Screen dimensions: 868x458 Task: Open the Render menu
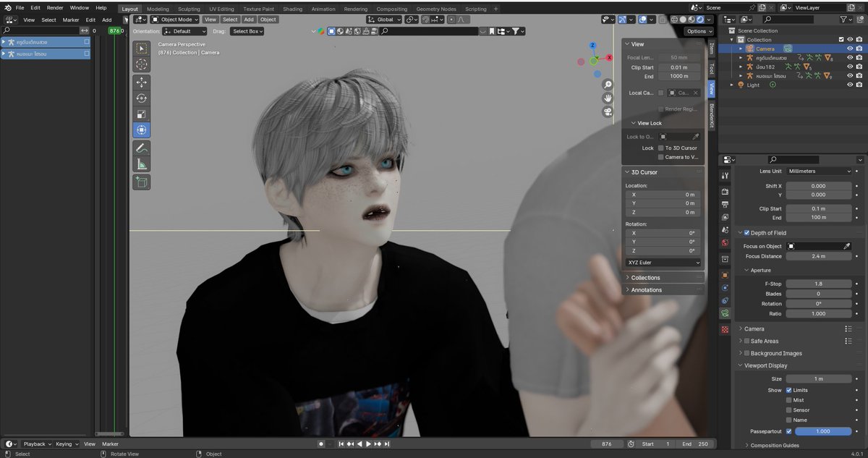[x=55, y=7]
